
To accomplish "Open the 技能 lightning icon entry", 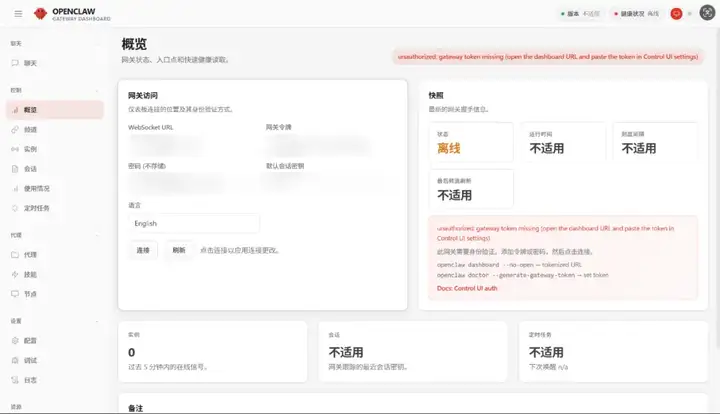I will click(55, 274).
